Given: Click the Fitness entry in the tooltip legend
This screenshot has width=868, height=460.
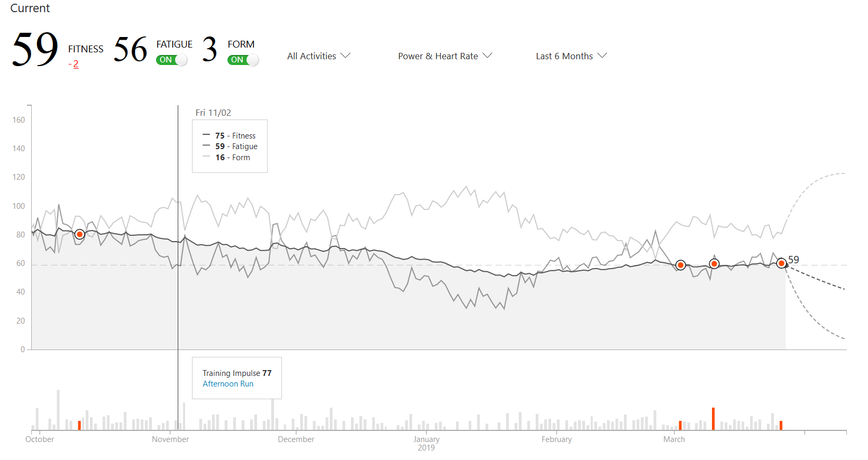Looking at the screenshot, I should (235, 136).
